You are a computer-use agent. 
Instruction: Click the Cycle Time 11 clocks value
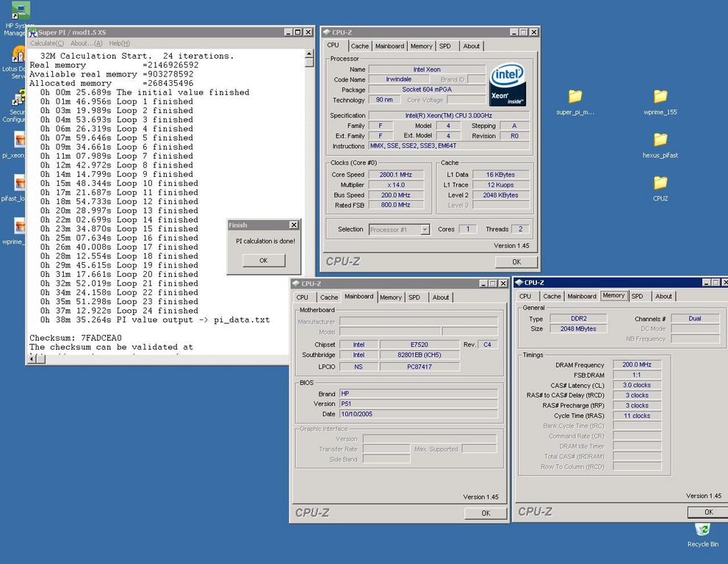tap(636, 416)
